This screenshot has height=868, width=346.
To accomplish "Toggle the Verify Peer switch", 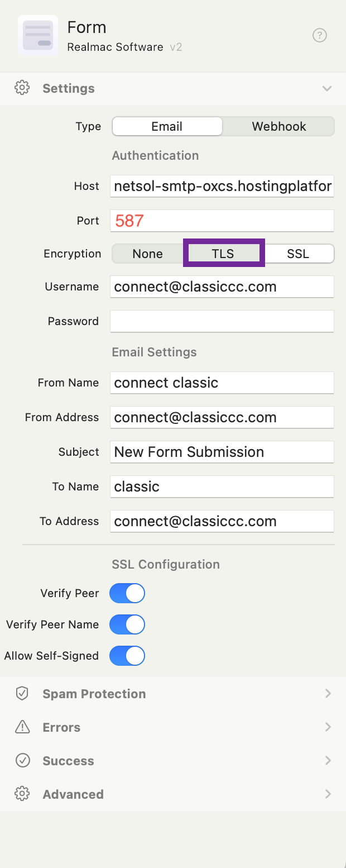I will (x=127, y=593).
